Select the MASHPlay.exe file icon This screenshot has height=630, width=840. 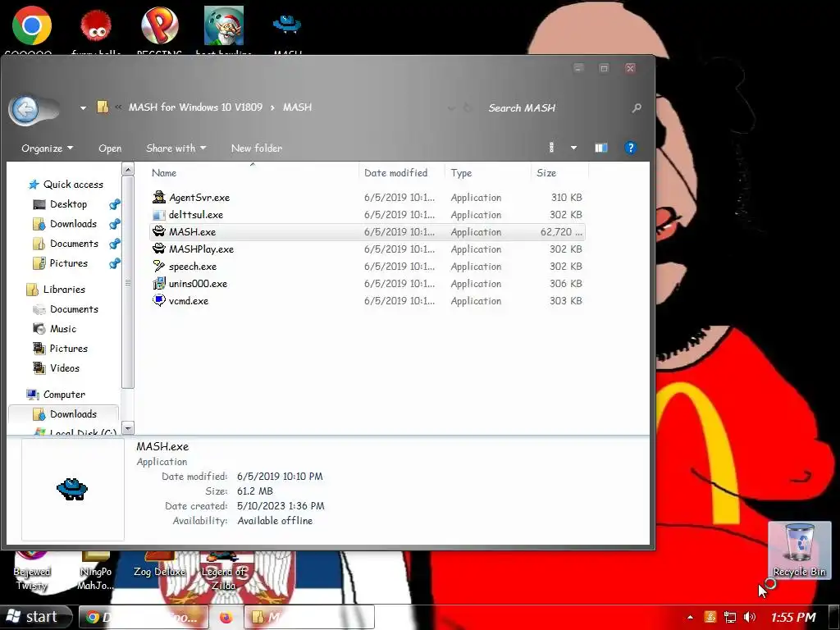tap(159, 249)
